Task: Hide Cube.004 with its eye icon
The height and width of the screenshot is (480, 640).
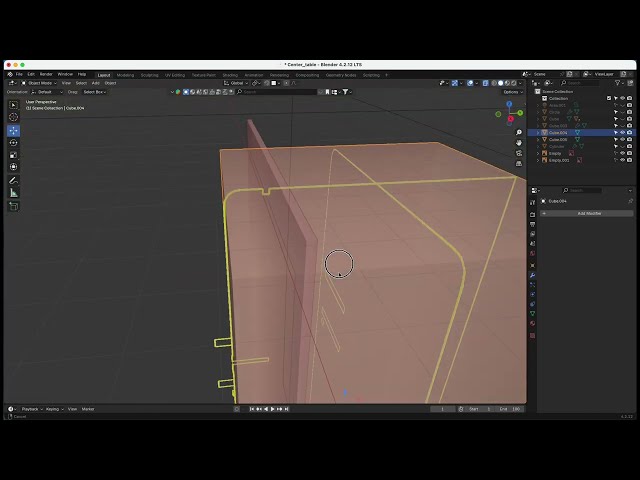Action: tap(622, 133)
